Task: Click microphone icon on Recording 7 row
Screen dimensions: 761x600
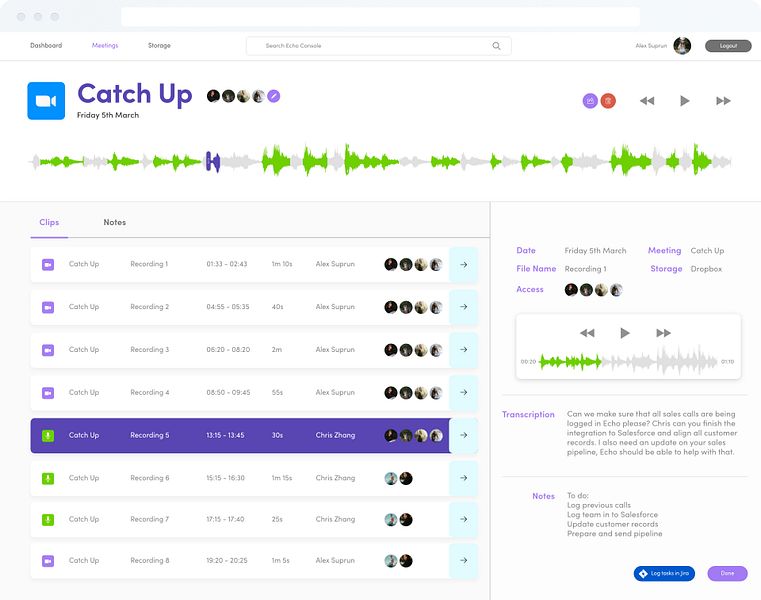Action: click(48, 519)
